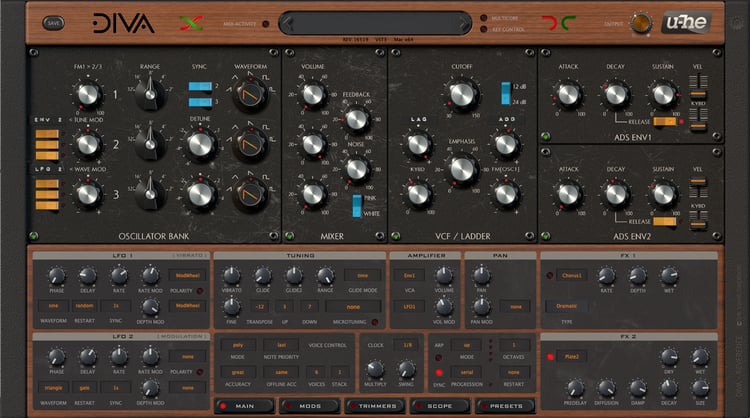This screenshot has width=750, height=418.
Task: Open FX 1 'Chorus1' effect dropdown
Action: tap(572, 275)
